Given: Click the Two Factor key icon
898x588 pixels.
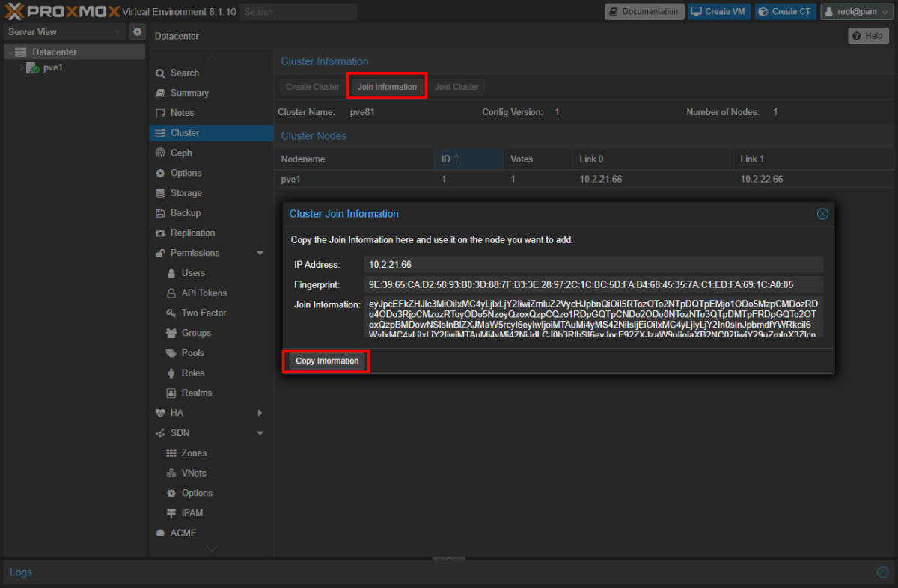Looking at the screenshot, I should click(171, 313).
